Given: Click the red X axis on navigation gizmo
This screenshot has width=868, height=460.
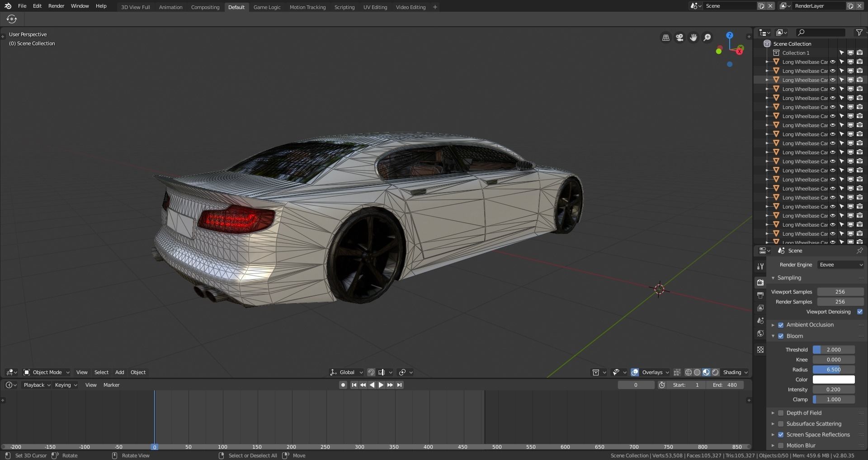Looking at the screenshot, I should point(740,51).
